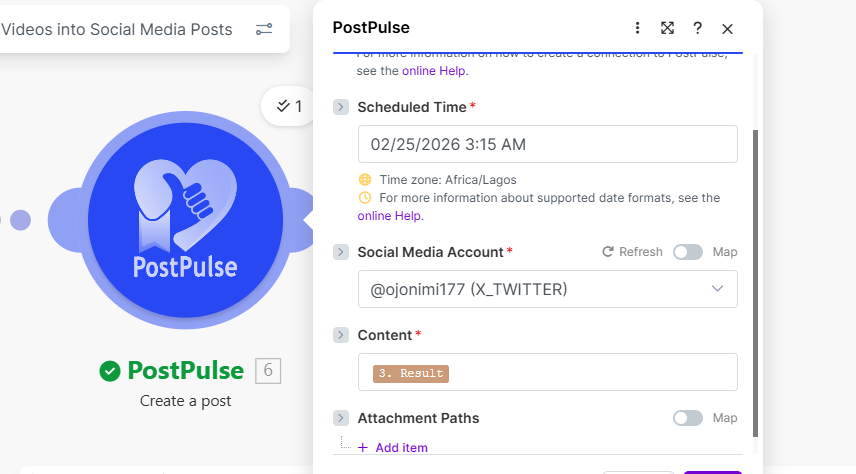Open scenario settings sliders icon beside the title

pyautogui.click(x=264, y=29)
